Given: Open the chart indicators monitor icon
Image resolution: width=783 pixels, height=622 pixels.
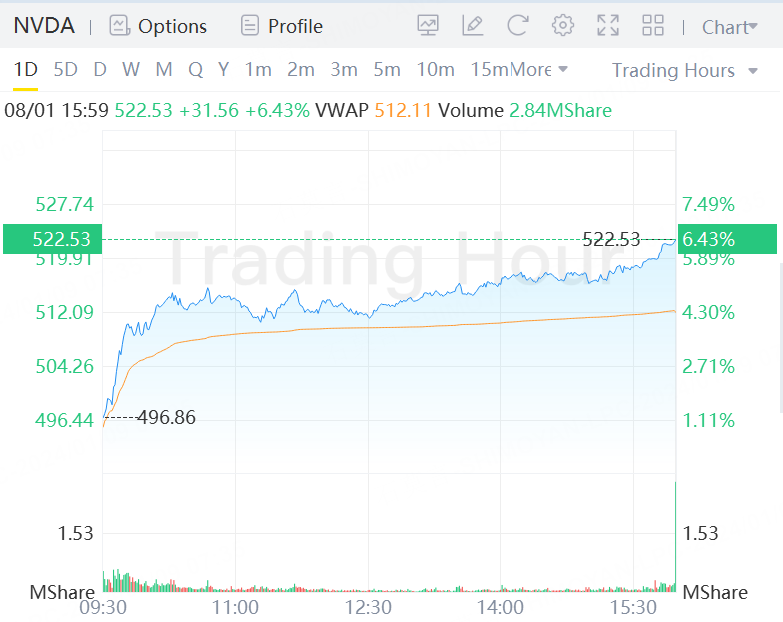Looking at the screenshot, I should (428, 26).
